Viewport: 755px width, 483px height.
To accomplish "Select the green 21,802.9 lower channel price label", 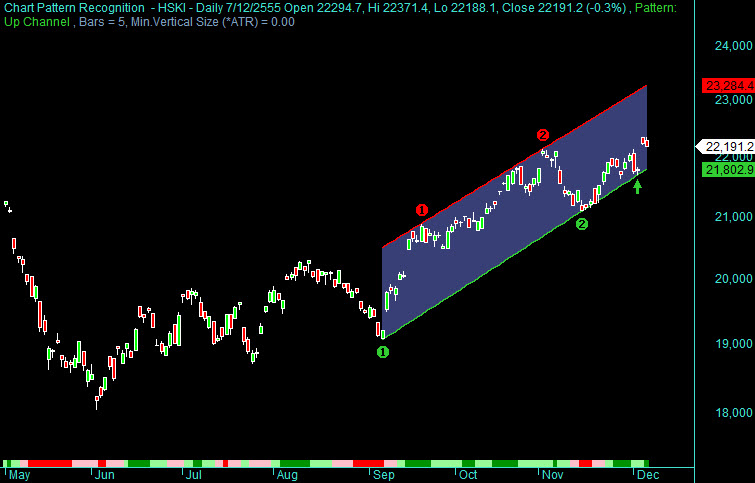I will tap(728, 170).
